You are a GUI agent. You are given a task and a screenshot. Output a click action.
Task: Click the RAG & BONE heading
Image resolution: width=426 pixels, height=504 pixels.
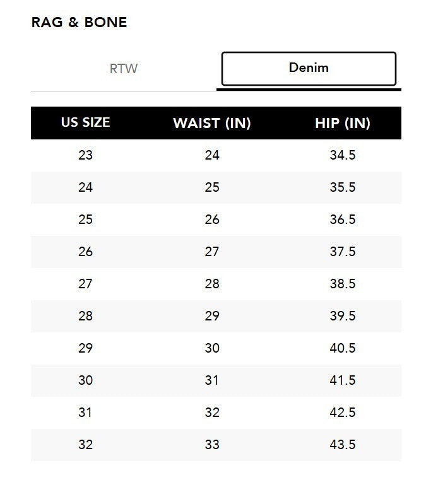click(x=79, y=23)
